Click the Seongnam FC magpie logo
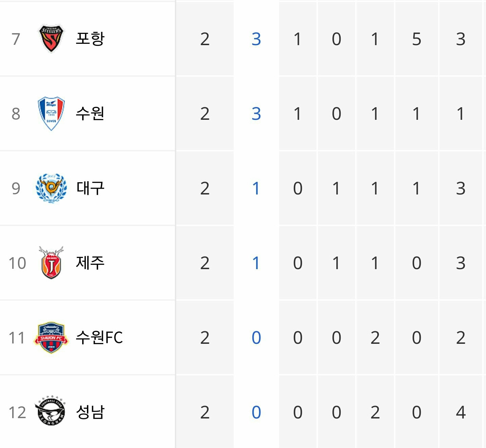The height and width of the screenshot is (448, 486). 50,411
